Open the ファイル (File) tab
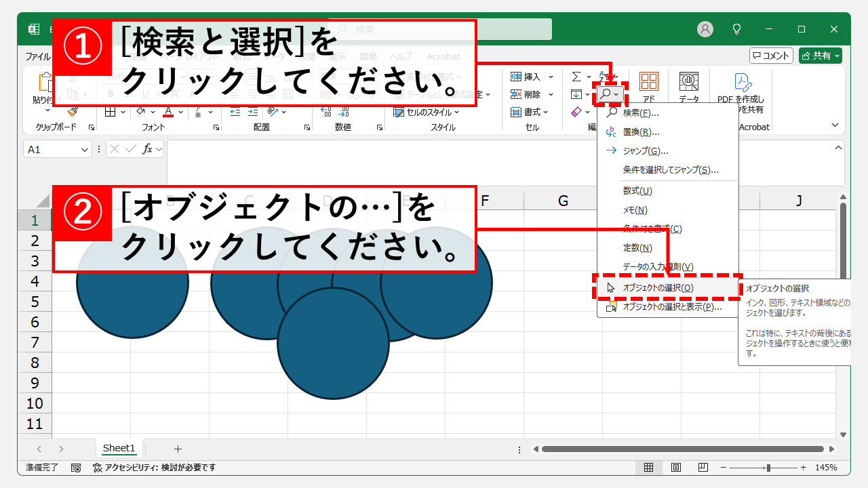Screen dimensions: 868x488 (x=38, y=56)
